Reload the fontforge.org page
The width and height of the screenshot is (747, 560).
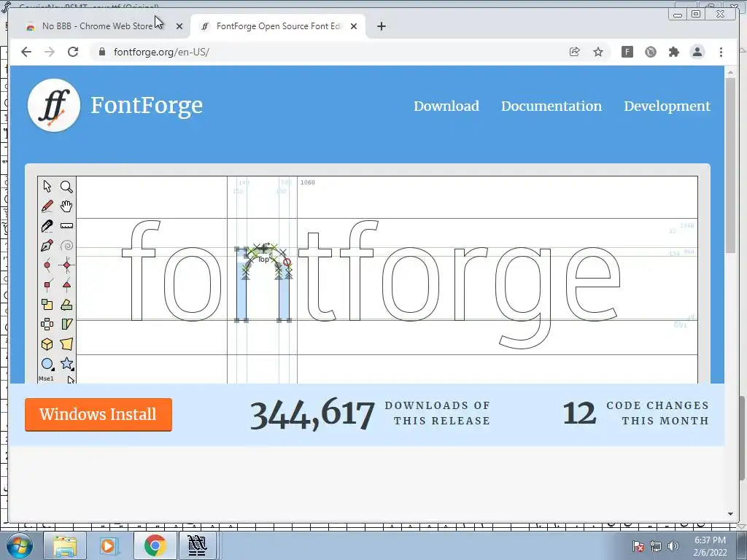[73, 52]
